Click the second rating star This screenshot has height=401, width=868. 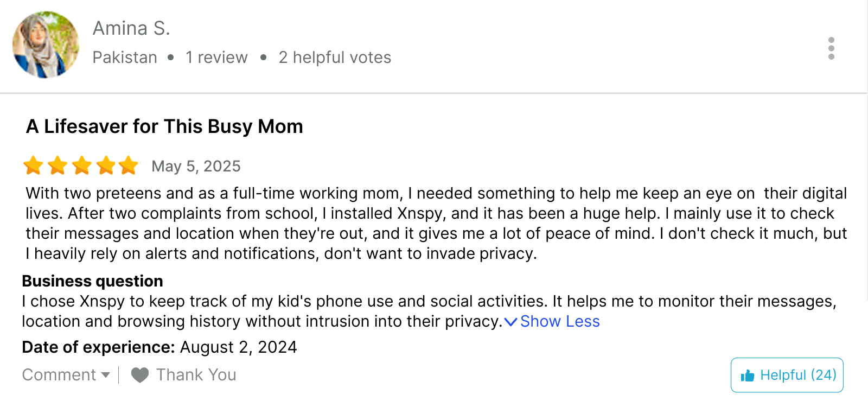pos(58,166)
